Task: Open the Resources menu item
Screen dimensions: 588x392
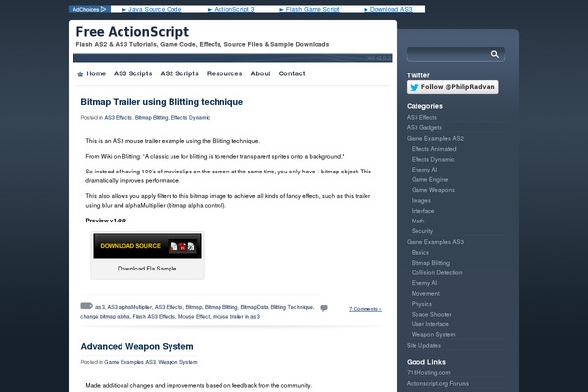Action: [x=224, y=73]
